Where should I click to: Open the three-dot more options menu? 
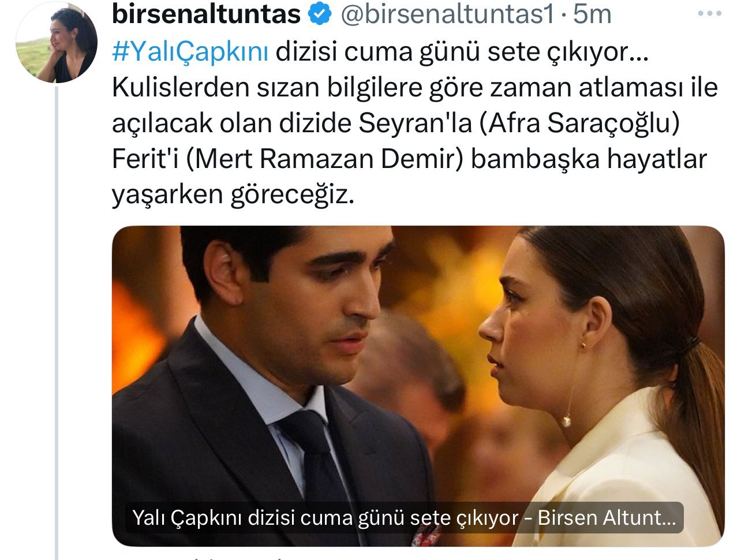click(x=709, y=14)
